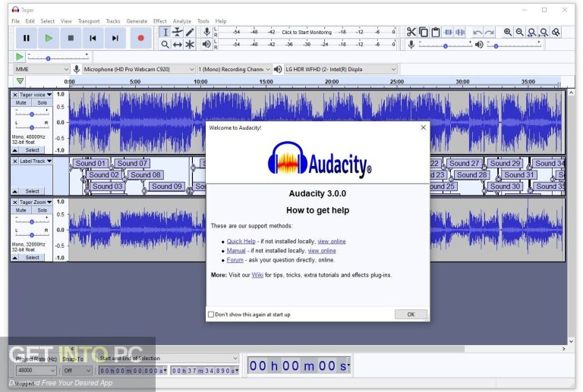Click the Redo arrow icon

pos(490,33)
